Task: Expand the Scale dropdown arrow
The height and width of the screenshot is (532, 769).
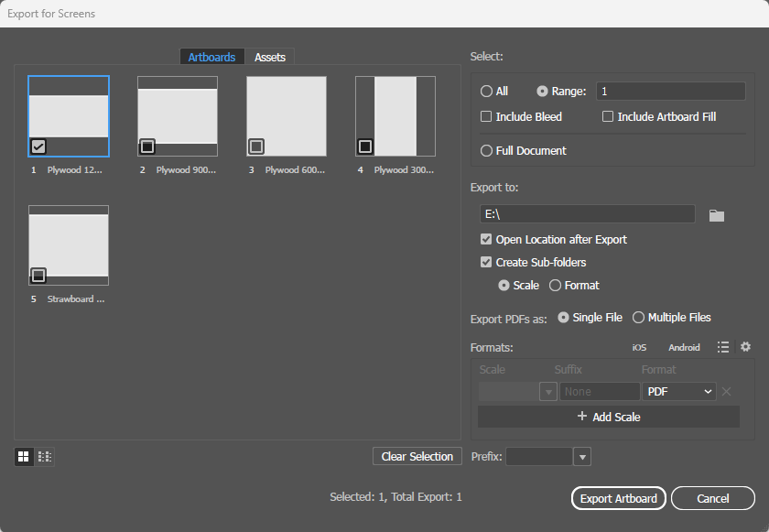Action: point(548,391)
